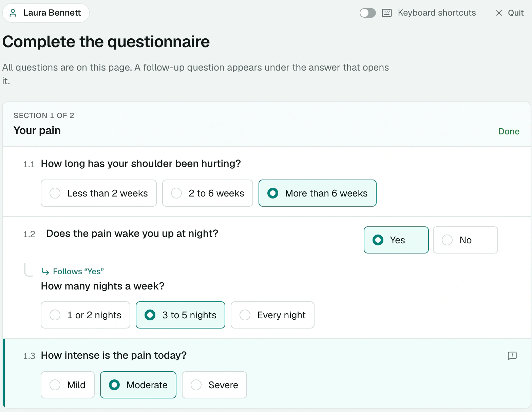532x412 pixels.
Task: Answer "No" to pain waking you at night
Action: coord(465,240)
